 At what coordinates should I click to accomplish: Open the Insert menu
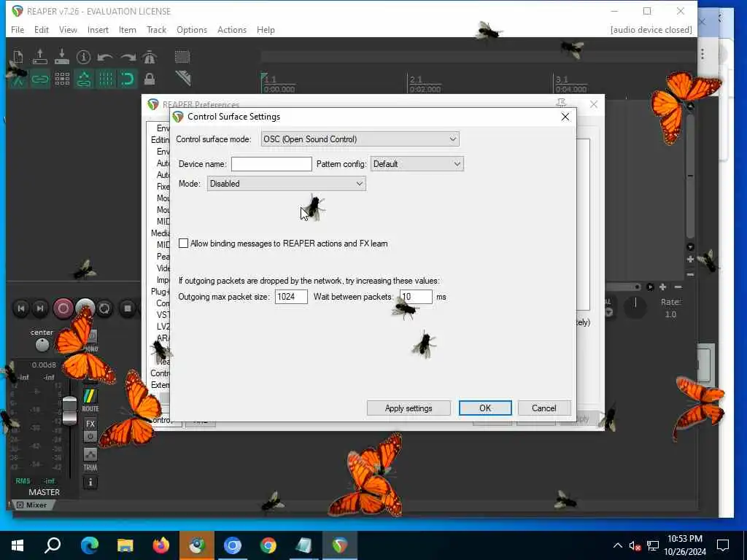(98, 29)
